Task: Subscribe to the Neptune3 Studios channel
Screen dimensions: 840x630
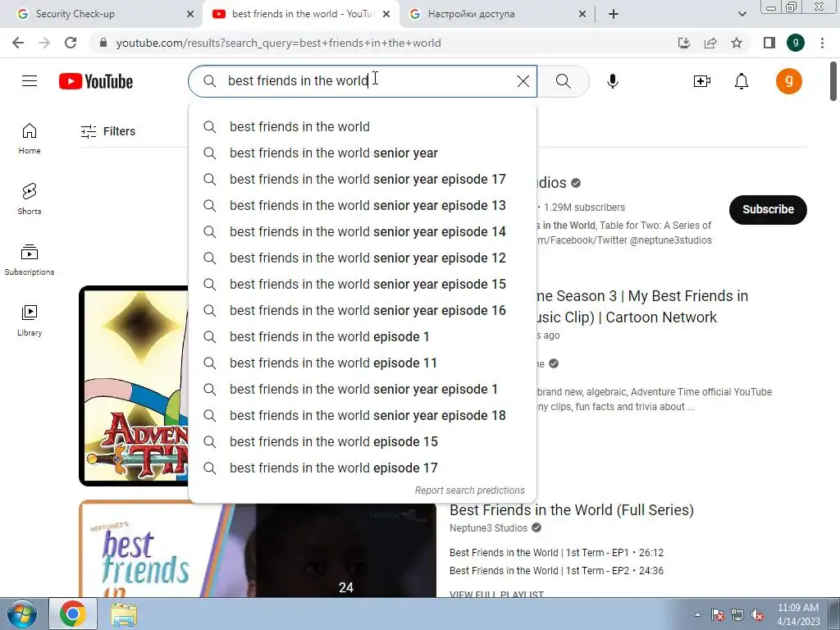Action: 768,209
